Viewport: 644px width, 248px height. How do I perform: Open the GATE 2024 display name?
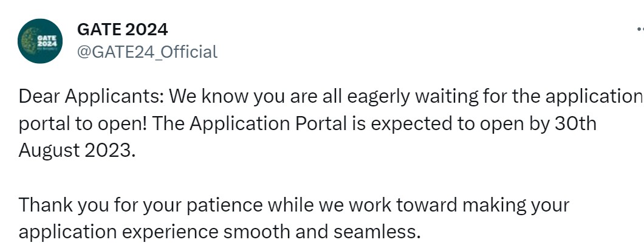pyautogui.click(x=122, y=29)
